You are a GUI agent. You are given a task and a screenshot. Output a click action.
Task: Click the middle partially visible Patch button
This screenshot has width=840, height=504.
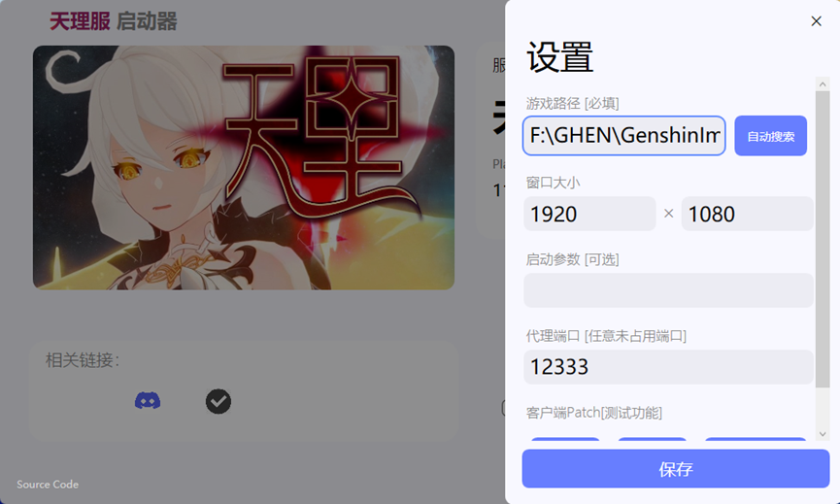click(652, 439)
